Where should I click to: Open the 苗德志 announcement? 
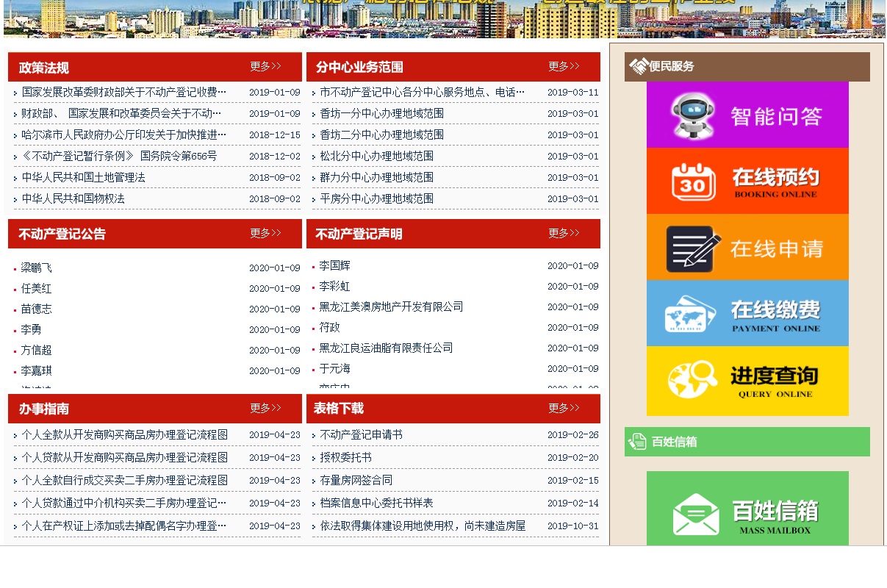tap(37, 309)
